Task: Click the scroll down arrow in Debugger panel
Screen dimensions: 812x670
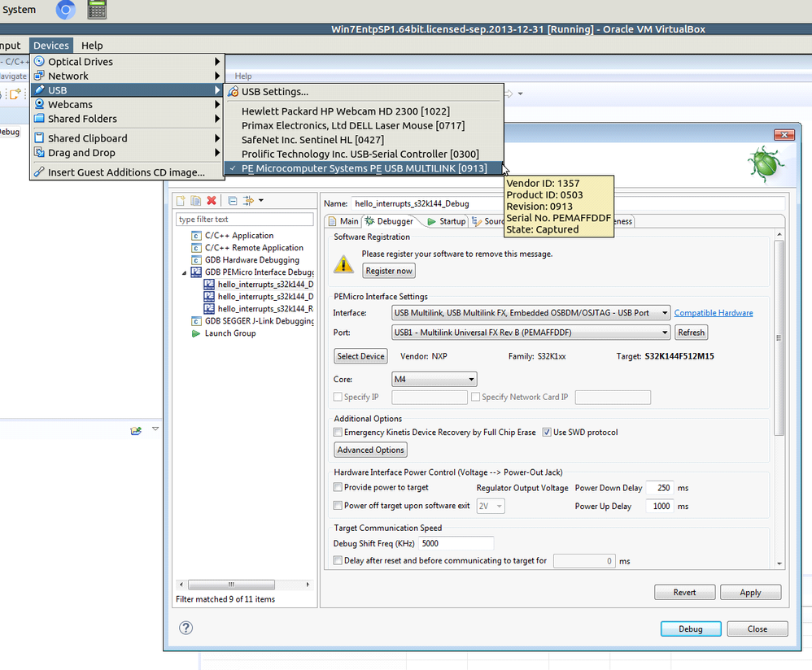Action: coord(779,563)
